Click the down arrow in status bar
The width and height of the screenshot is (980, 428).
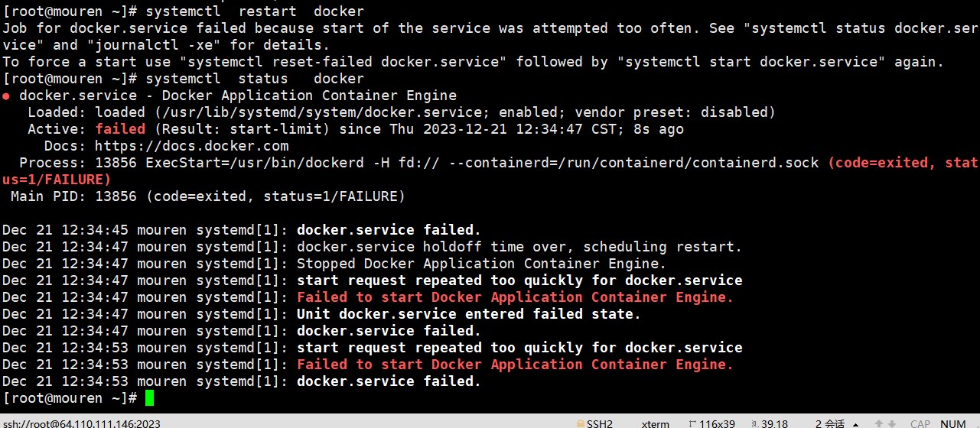coord(893,423)
